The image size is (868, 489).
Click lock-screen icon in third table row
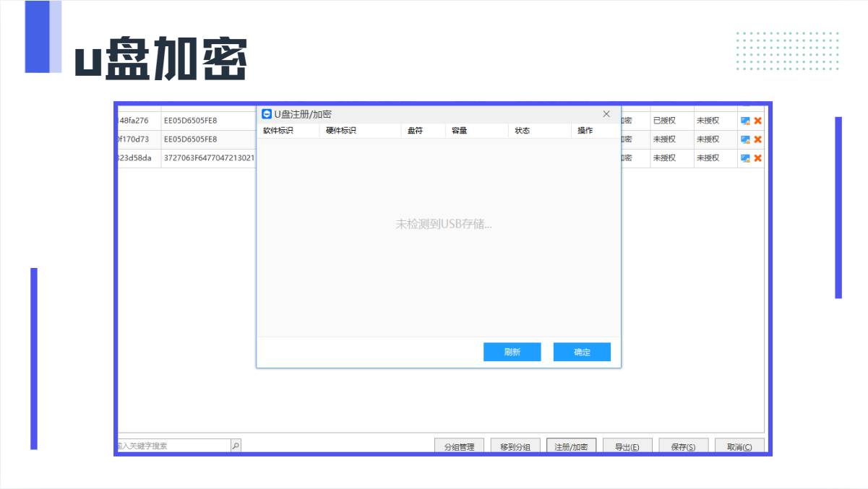click(x=745, y=158)
